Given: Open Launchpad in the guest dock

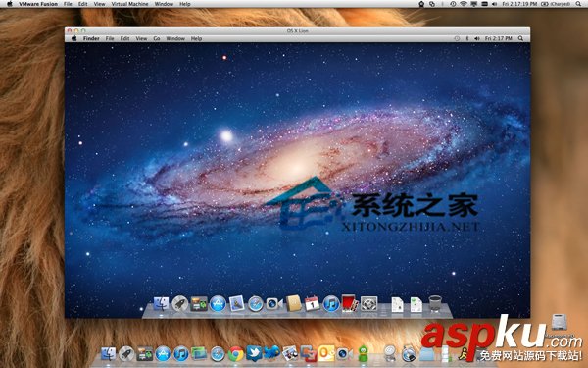Looking at the screenshot, I should click(180, 304).
